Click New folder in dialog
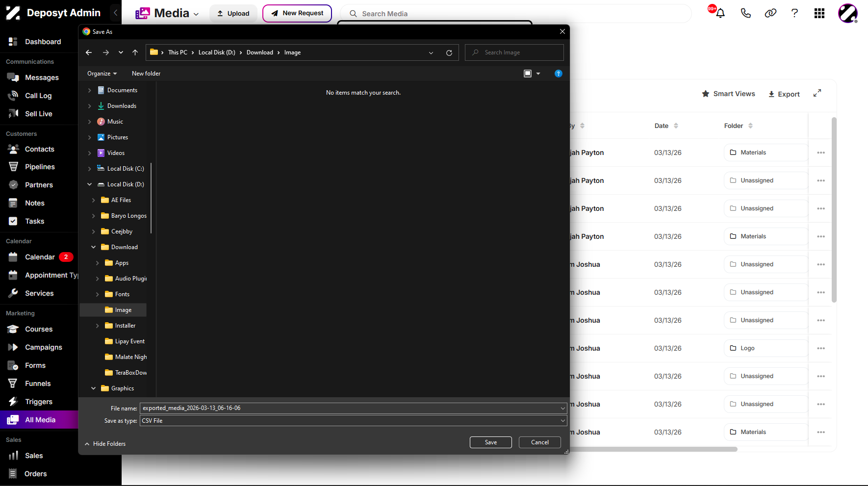Screen dimensions: 868x486 coord(146,74)
